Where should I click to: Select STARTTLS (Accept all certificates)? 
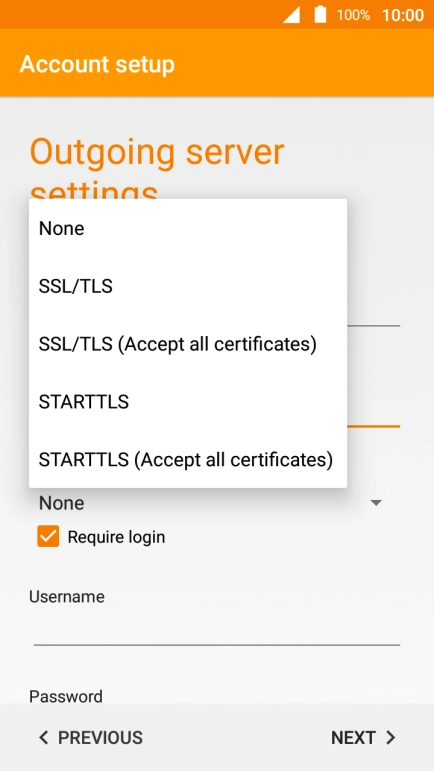188,460
